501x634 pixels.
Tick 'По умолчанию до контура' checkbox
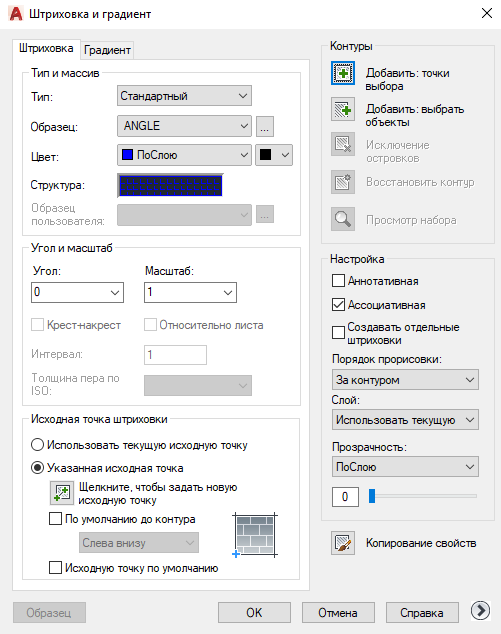[x=55, y=519]
